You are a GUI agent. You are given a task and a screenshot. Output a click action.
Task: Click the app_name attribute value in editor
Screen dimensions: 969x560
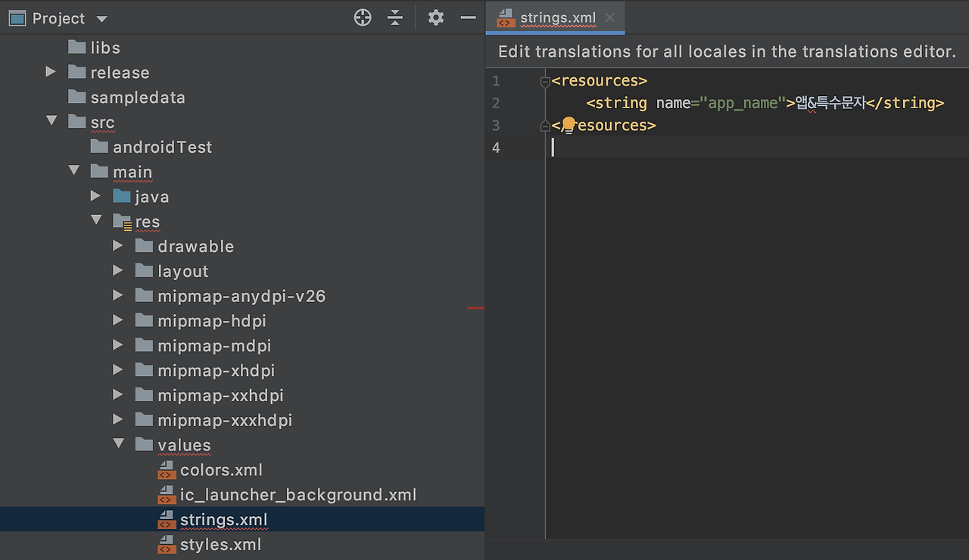[743, 103]
